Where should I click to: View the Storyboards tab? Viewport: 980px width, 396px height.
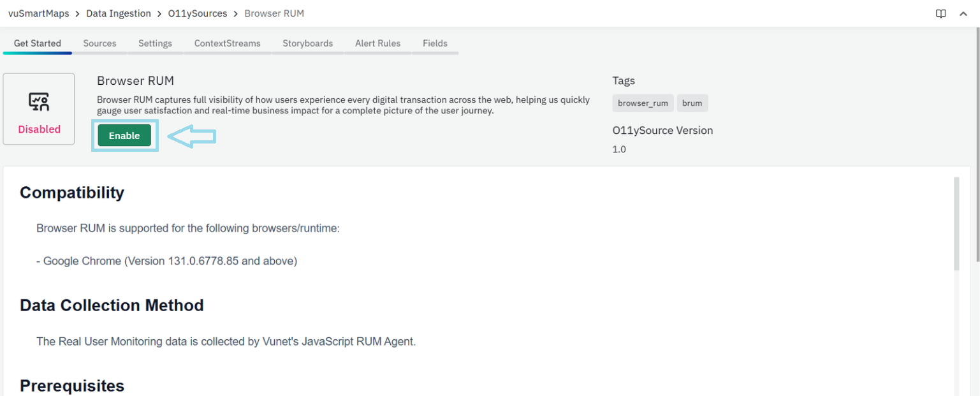point(307,43)
